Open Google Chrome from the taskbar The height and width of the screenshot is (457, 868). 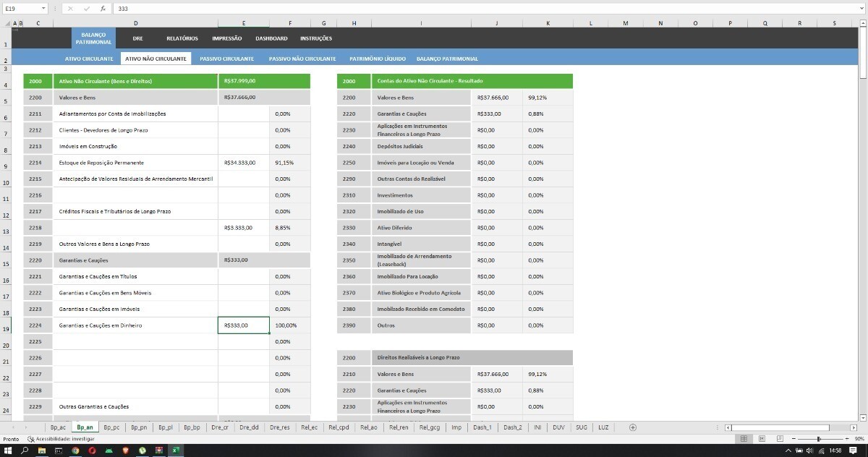click(x=75, y=450)
